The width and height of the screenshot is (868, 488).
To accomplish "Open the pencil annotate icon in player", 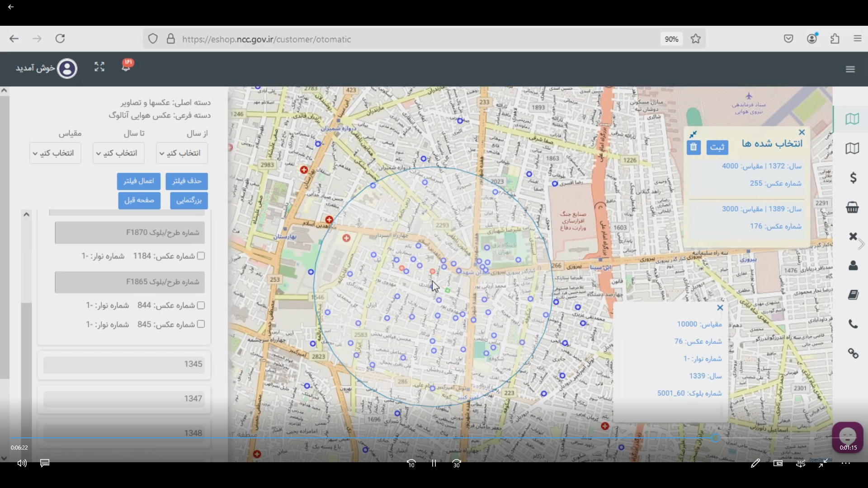I will (755, 463).
